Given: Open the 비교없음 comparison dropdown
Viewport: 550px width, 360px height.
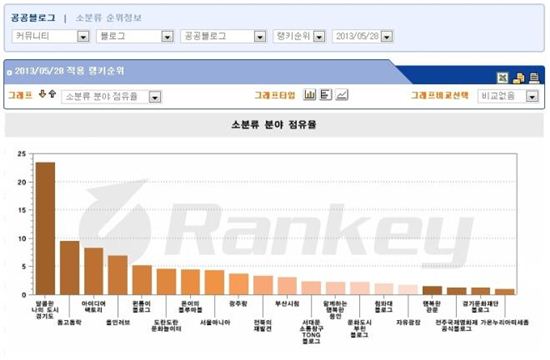Looking at the screenshot, I should pos(508,96).
